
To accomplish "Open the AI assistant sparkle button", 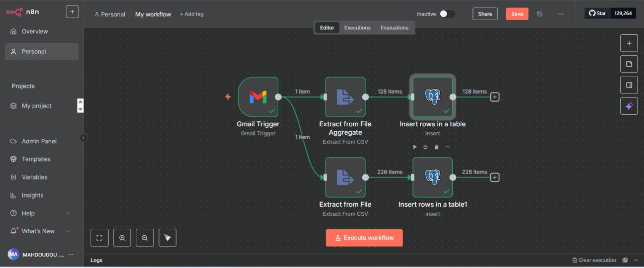I will (x=629, y=106).
